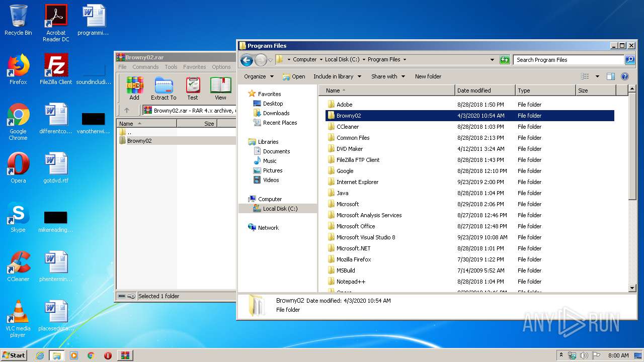The image size is (644, 362).
Task: Click the Change your view icon
Action: (585, 76)
